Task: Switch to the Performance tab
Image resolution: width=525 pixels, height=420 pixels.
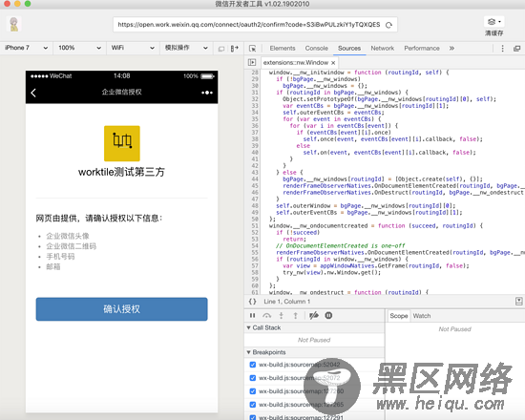Action: pyautogui.click(x=422, y=49)
